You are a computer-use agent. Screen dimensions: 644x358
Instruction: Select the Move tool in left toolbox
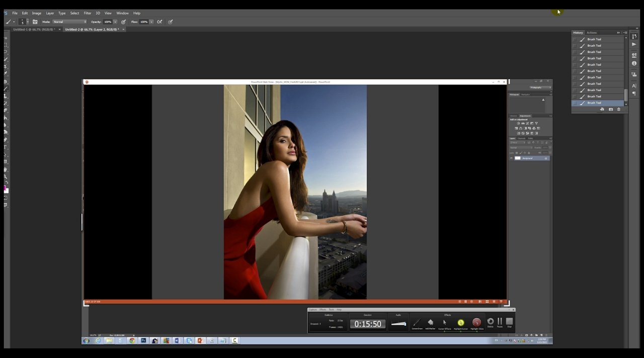6,37
